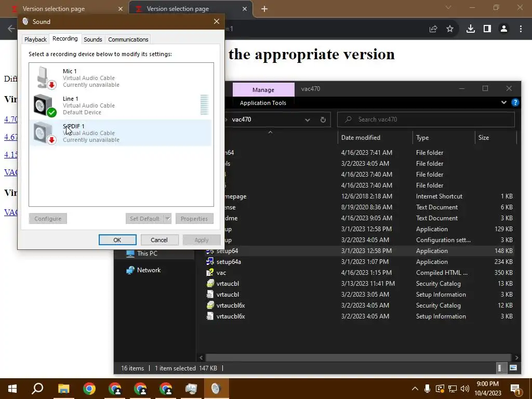Open the vac470 address bar dropdown
The width and height of the screenshot is (532, 399).
308,120
